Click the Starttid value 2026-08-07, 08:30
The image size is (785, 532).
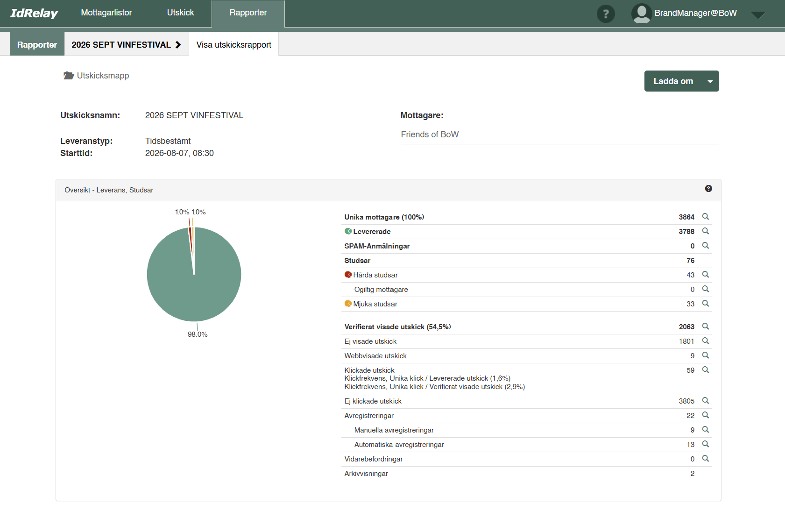click(x=179, y=153)
